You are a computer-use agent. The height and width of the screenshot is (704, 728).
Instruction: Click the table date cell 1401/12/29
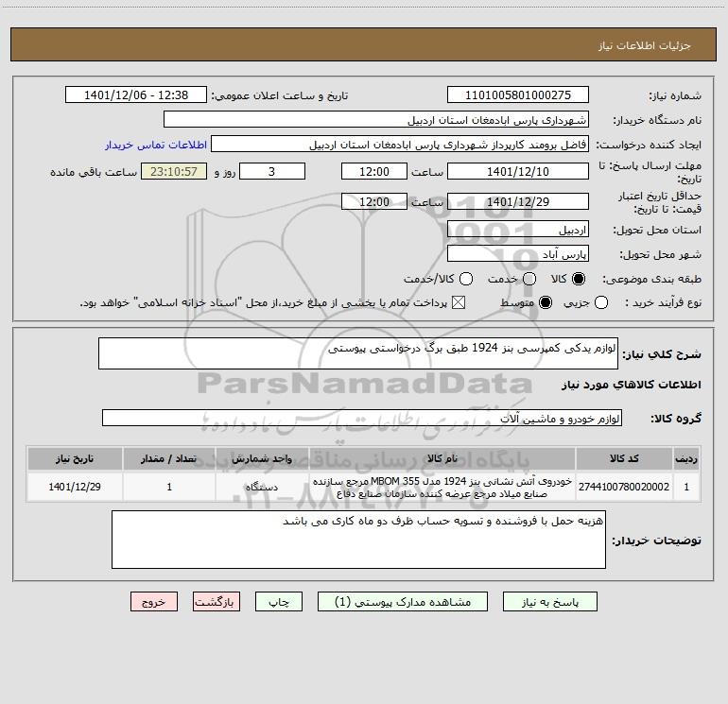coord(75,487)
